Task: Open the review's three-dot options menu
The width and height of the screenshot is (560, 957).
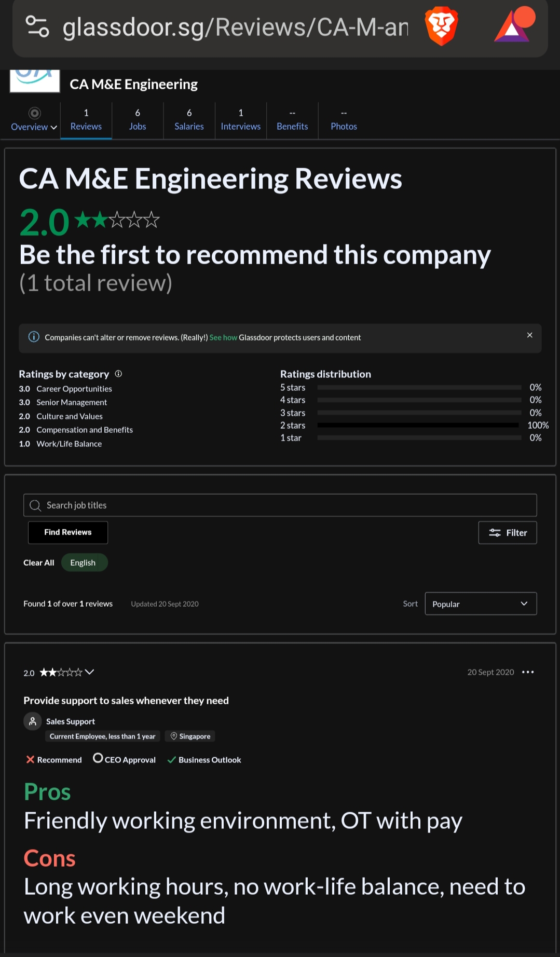Action: coord(528,672)
